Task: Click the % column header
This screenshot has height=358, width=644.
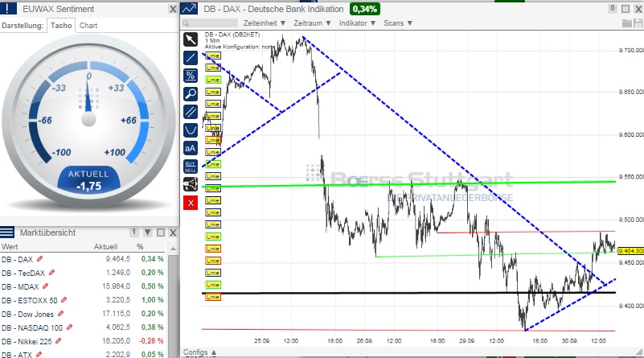Action: [140, 247]
